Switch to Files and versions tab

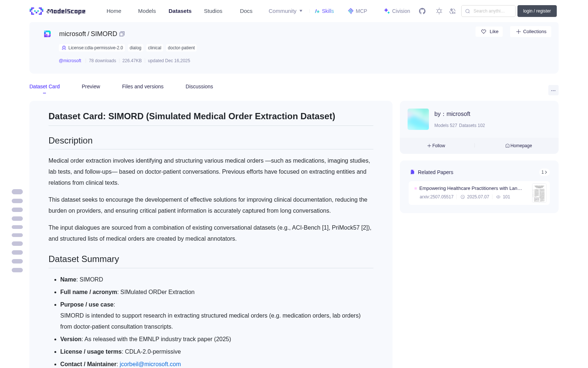143,86
